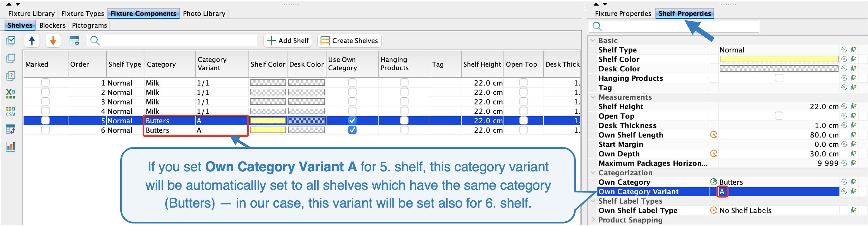
Task: Click the yellow Shelf Color swatch in properties
Action: [x=779, y=59]
